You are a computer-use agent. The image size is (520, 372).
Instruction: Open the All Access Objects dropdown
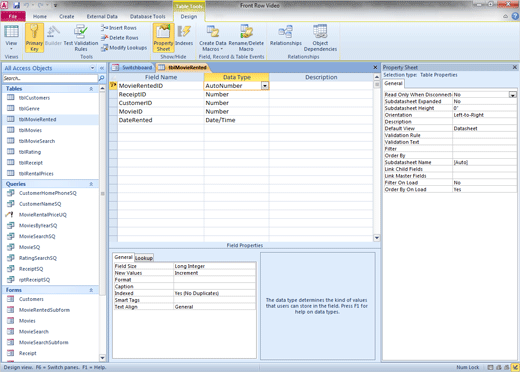click(92, 68)
